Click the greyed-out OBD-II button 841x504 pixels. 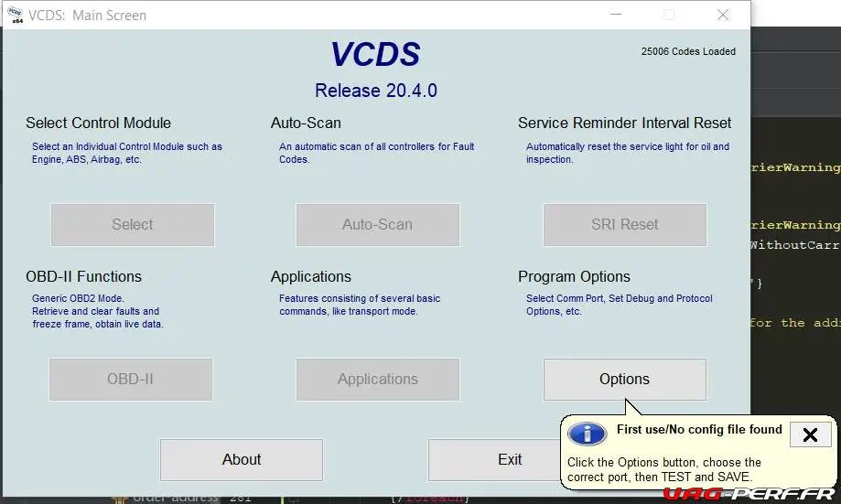pos(130,379)
